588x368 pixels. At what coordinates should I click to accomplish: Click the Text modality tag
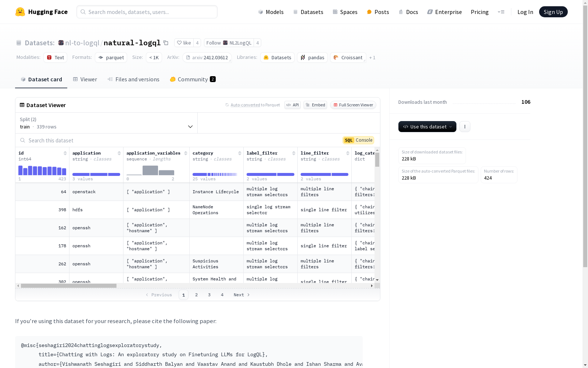(55, 57)
